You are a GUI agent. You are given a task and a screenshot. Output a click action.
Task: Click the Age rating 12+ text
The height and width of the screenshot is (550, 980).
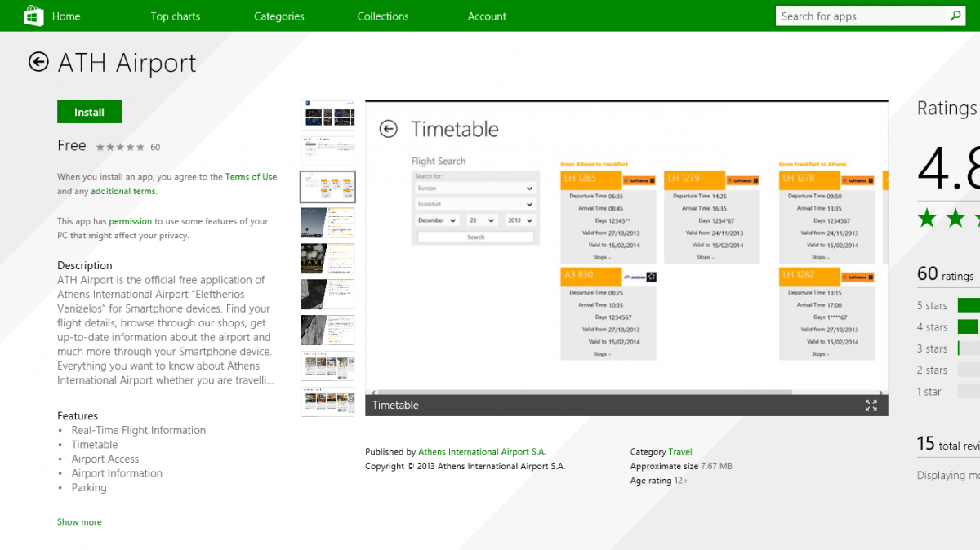(659, 481)
